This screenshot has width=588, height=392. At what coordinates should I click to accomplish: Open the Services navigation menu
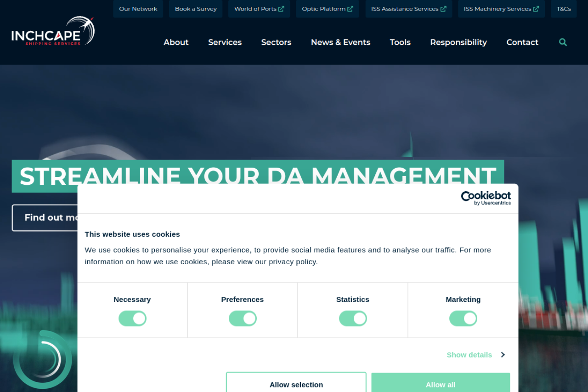point(225,42)
